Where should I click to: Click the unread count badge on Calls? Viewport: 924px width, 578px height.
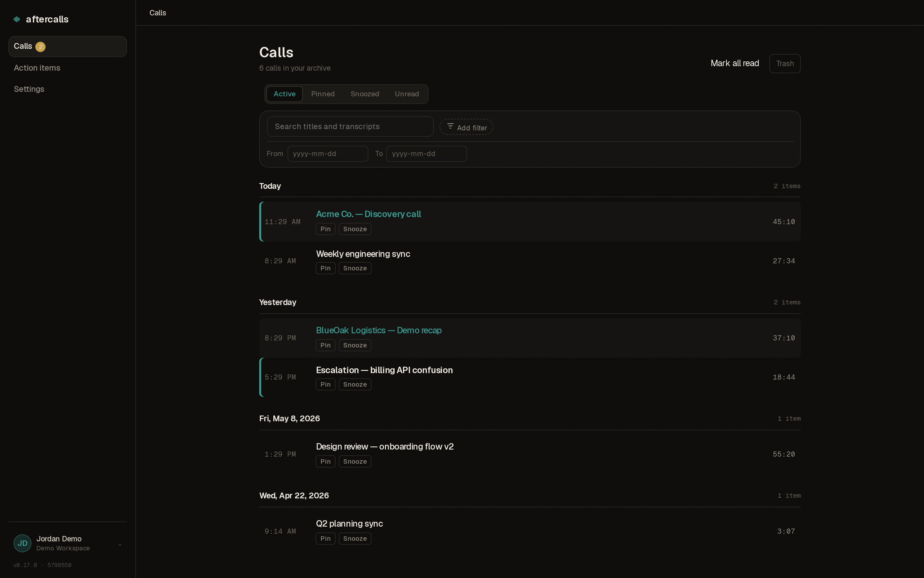click(x=40, y=47)
